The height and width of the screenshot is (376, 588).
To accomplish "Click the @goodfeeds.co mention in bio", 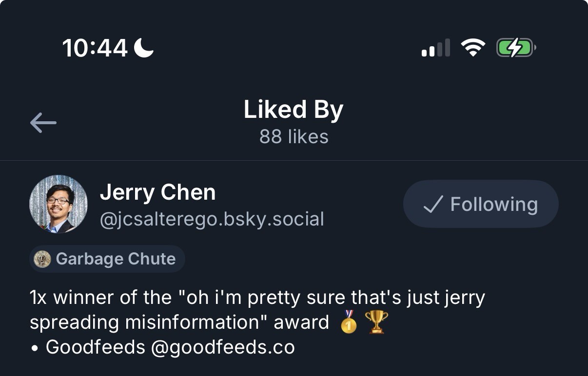I will tap(223, 347).
